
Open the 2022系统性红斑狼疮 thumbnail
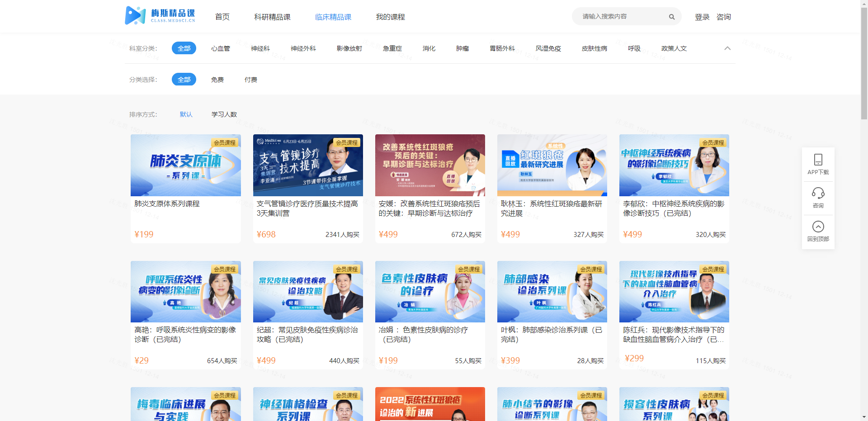pyautogui.click(x=430, y=404)
